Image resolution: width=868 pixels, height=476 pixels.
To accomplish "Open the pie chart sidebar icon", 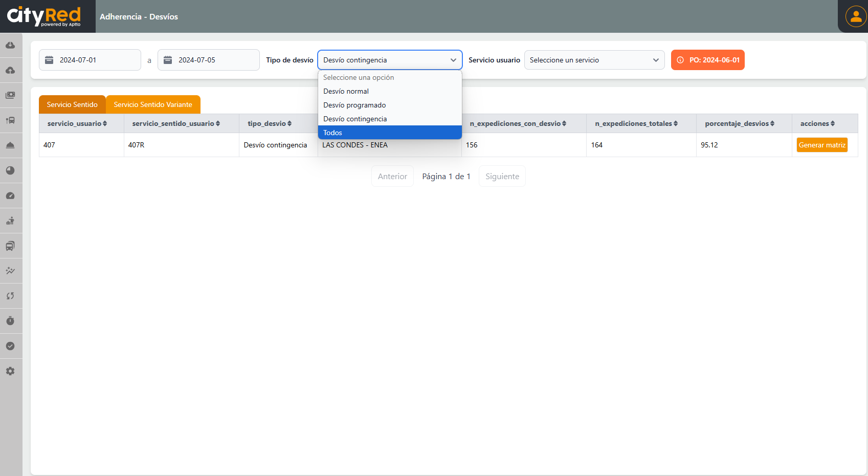I will (x=10, y=170).
